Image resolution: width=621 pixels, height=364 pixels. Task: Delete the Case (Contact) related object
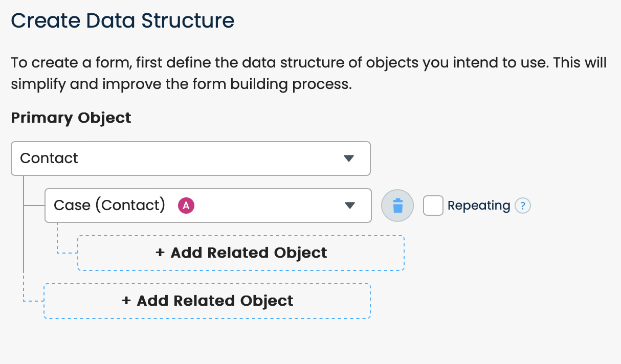[x=397, y=206]
